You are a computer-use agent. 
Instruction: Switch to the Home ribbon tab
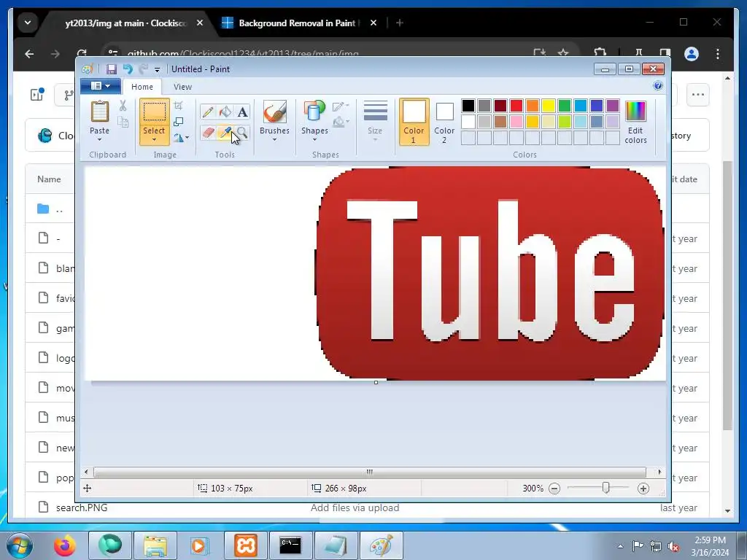pos(142,87)
